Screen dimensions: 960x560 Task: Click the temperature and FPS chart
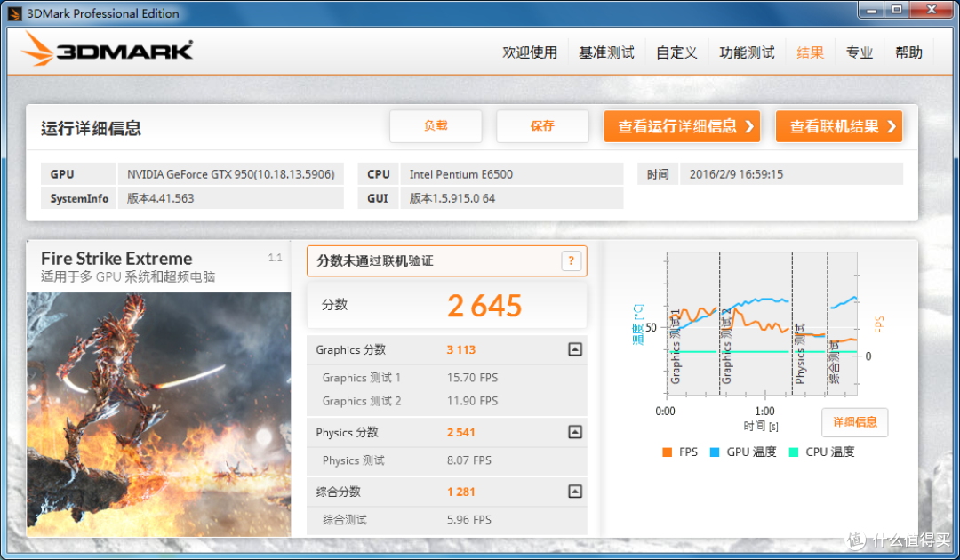pyautogui.click(x=762, y=324)
